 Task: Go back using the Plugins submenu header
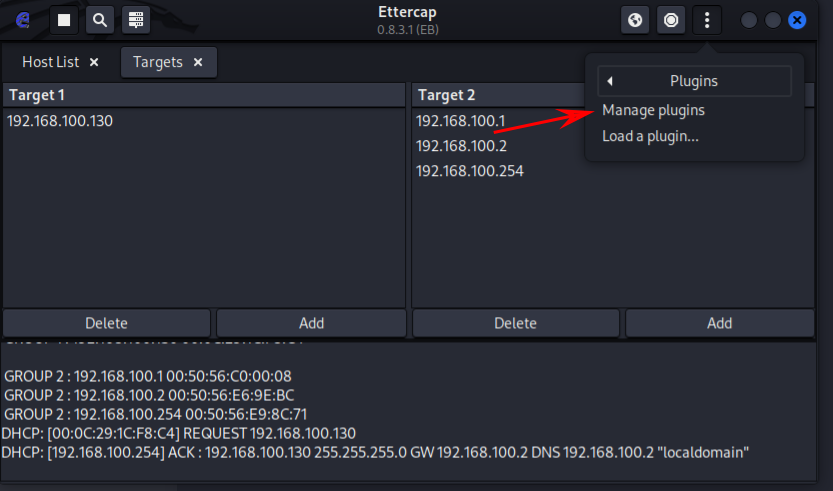[x=694, y=81]
